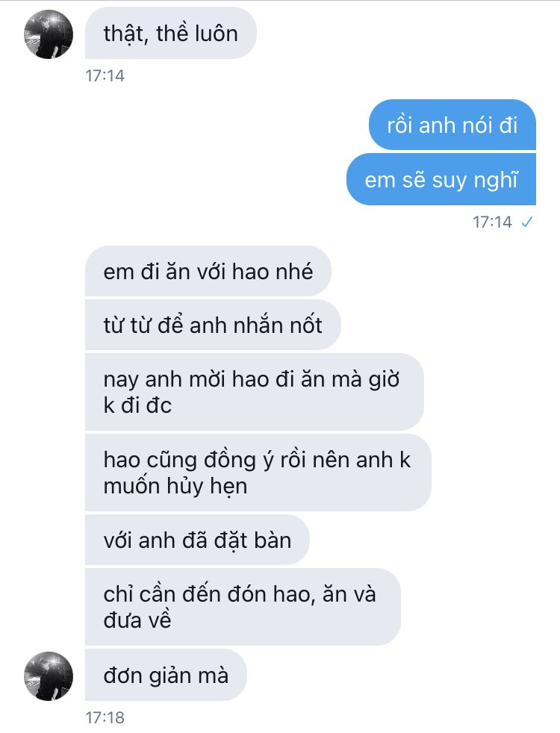Click the 17:14 timestamp under sent messages
Screen dimensions: 560x733
point(492,222)
